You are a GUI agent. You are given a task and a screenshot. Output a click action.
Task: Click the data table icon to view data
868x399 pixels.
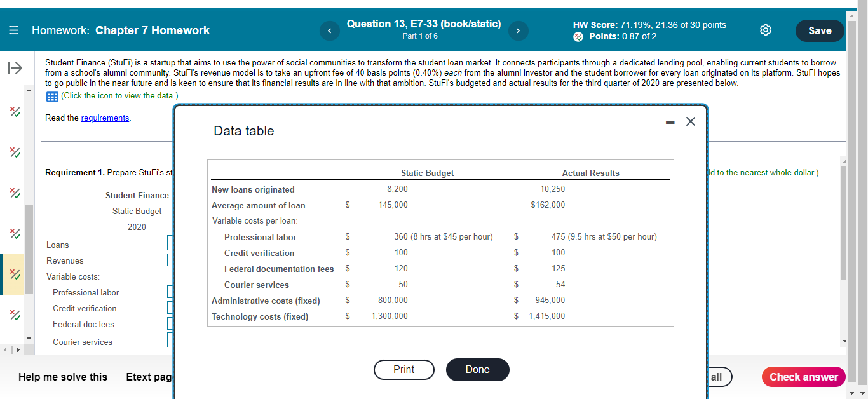[x=51, y=95]
